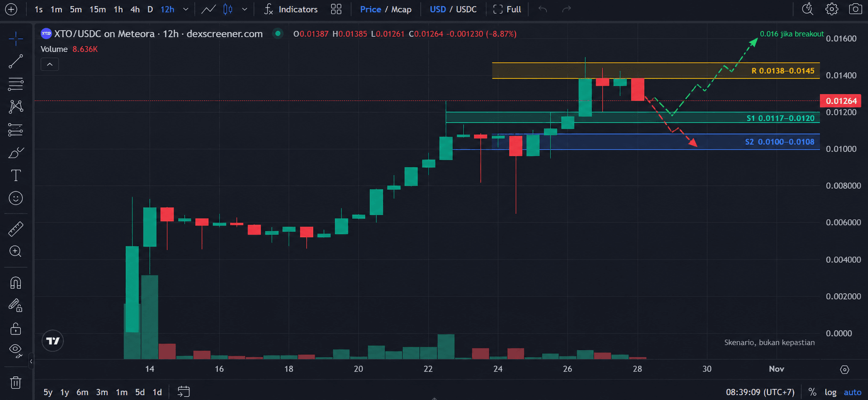Switch chart to Mcap view
Image resolution: width=868 pixels, height=400 pixels.
pyautogui.click(x=401, y=9)
